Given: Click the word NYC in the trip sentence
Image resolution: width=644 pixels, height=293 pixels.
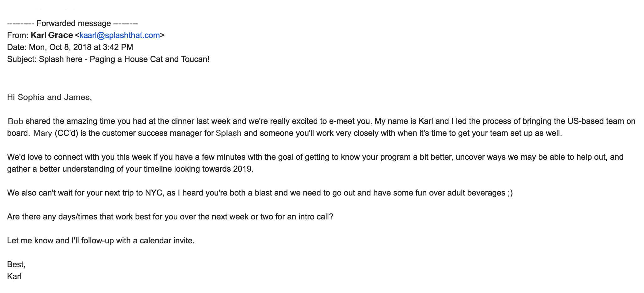Looking at the screenshot, I should click(154, 193).
